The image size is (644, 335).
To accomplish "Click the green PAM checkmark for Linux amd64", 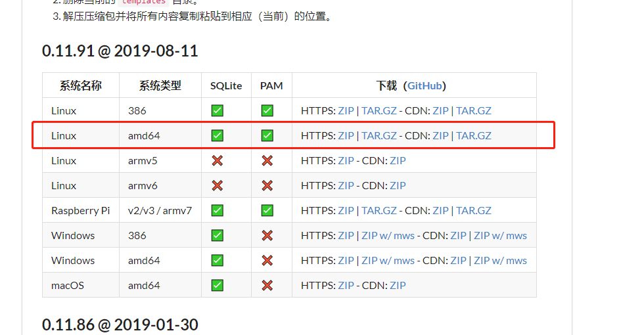I will [267, 135].
